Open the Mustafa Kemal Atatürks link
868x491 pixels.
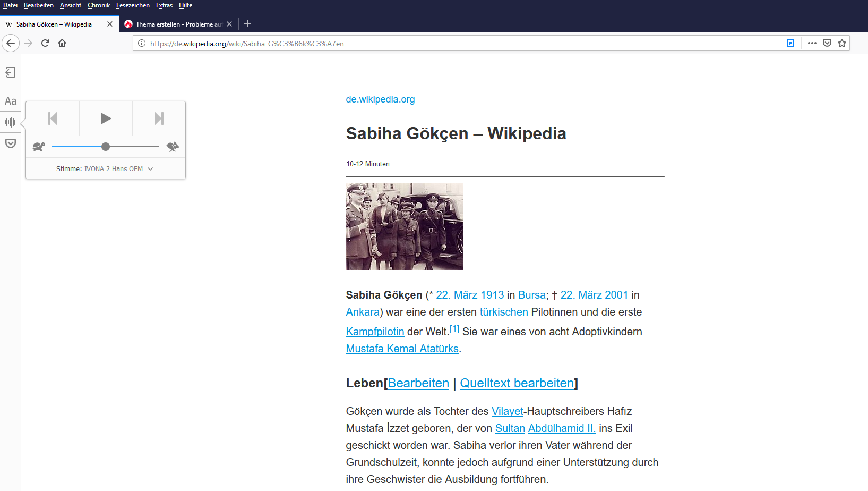(x=402, y=349)
